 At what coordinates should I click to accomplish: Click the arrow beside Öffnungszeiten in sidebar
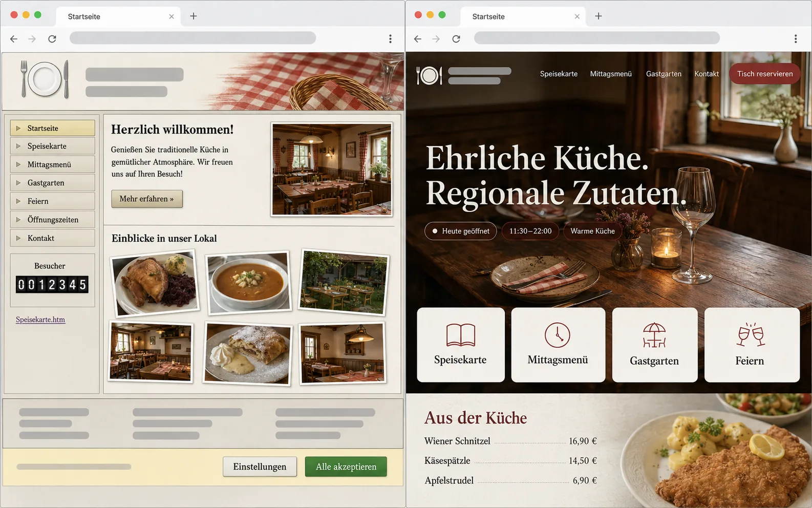(18, 220)
